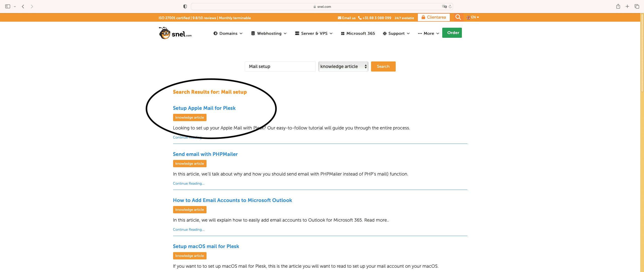Click the privacy shield icon
The height and width of the screenshot is (272, 644).
[185, 7]
